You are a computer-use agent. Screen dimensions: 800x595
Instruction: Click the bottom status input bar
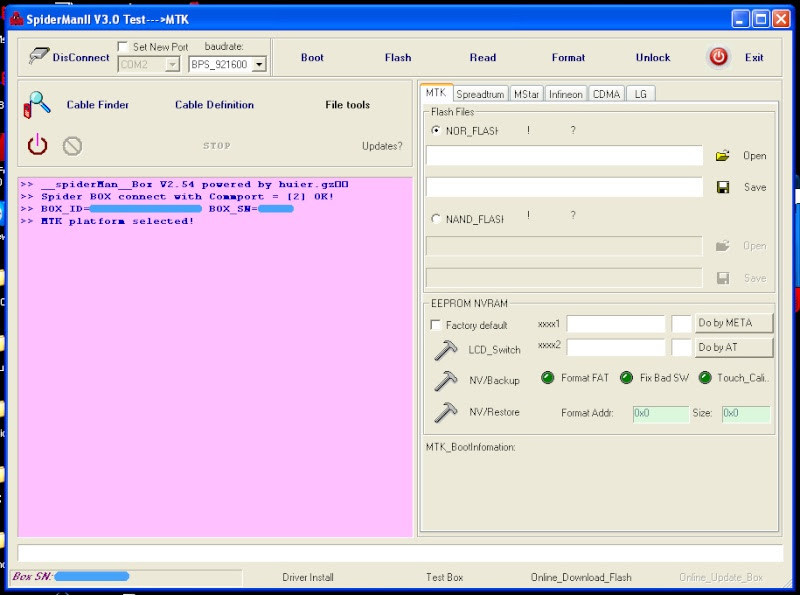pyautogui.click(x=401, y=554)
